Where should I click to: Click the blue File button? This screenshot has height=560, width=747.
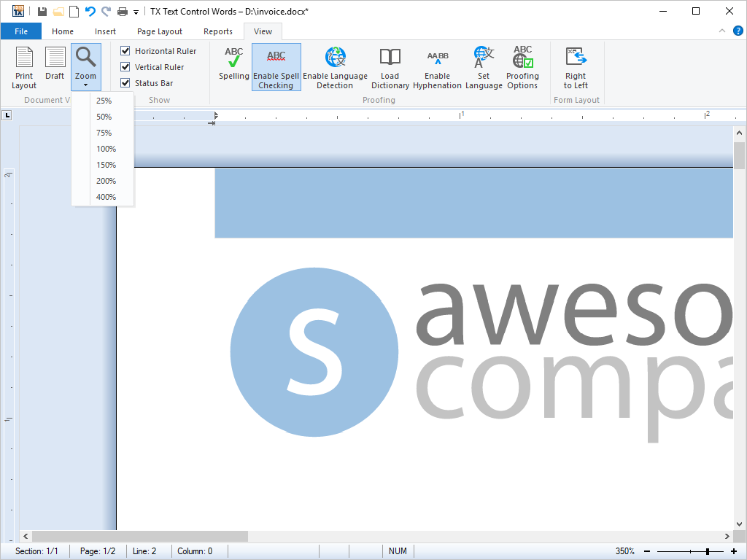[21, 31]
